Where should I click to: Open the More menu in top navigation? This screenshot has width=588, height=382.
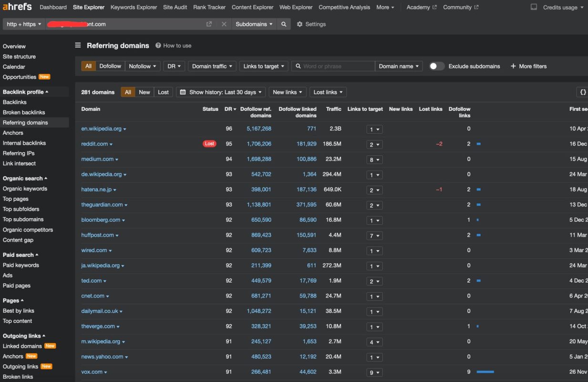(x=385, y=7)
